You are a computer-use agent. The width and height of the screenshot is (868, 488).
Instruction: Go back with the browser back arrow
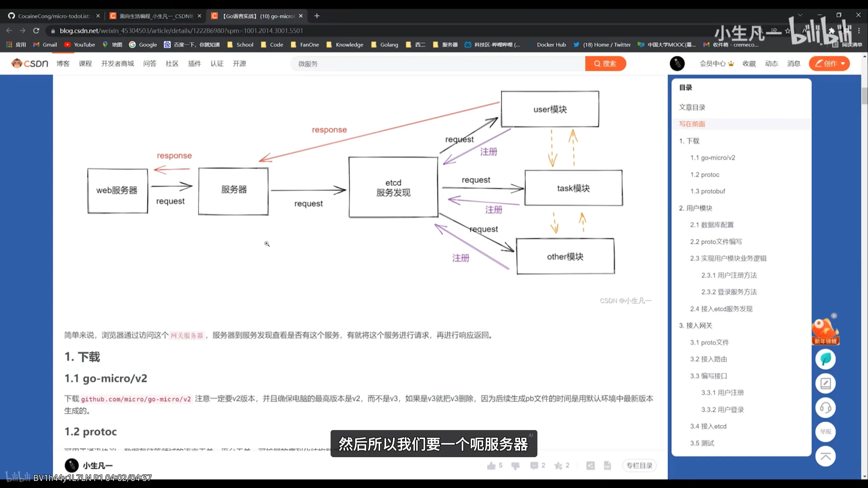[9, 30]
